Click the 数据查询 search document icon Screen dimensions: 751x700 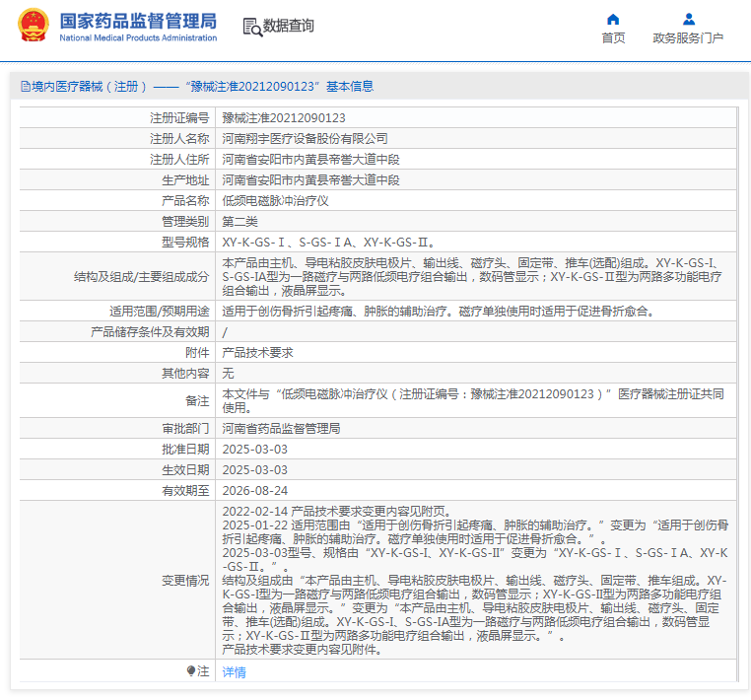pos(252,28)
